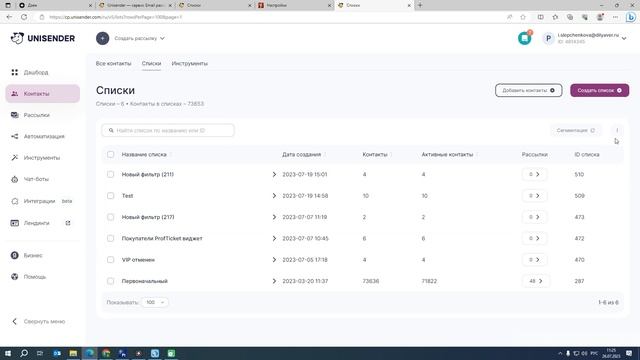Expand the Новый фильтр (217) row chevron
Image resolution: width=640 pixels, height=360 pixels.
274,217
